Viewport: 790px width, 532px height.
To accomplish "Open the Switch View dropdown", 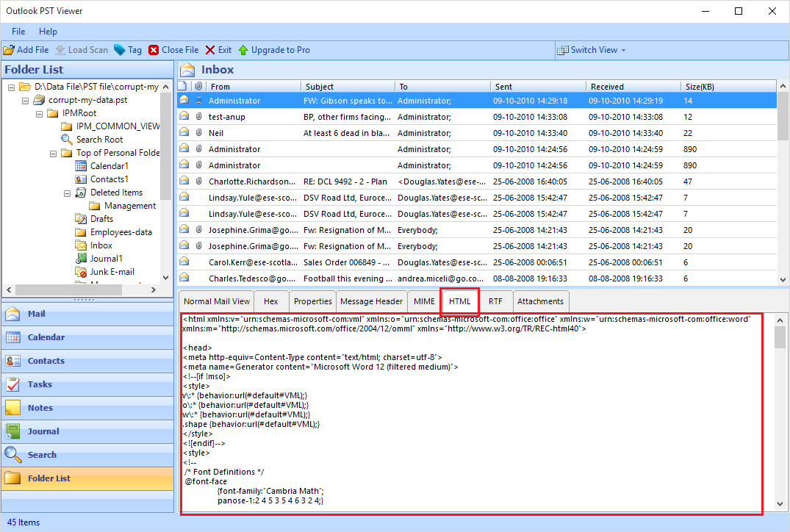I will (x=592, y=50).
